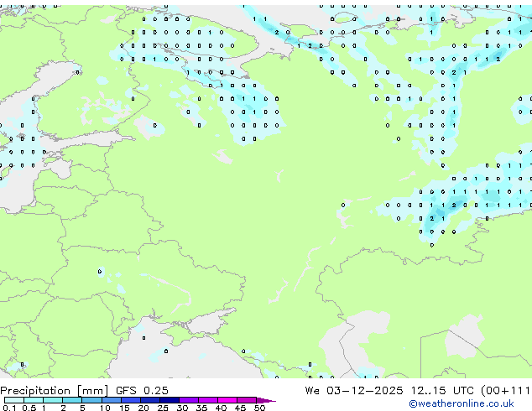Select the 20–25 mm legend swatch
This screenshot has height=411, width=532.
click(x=150, y=400)
